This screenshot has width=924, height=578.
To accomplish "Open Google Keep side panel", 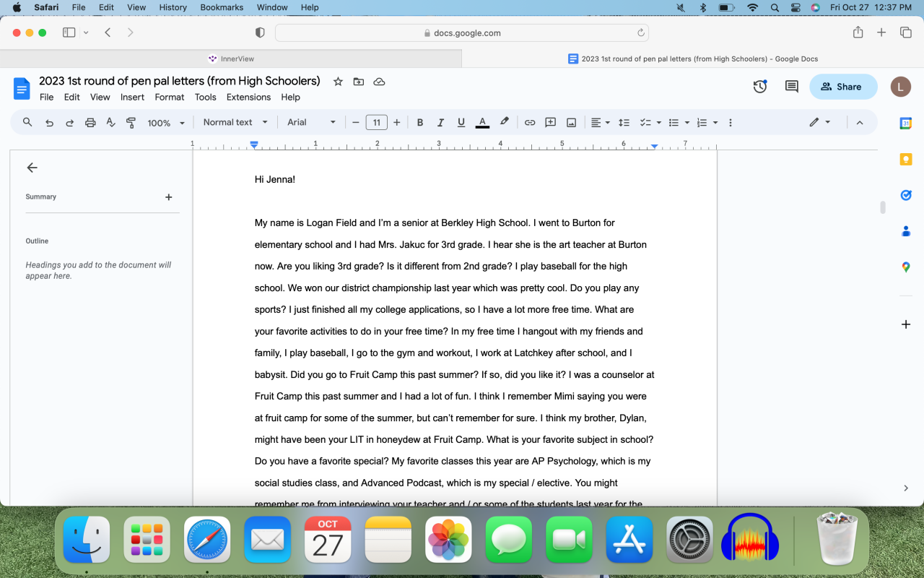I will coord(906,160).
